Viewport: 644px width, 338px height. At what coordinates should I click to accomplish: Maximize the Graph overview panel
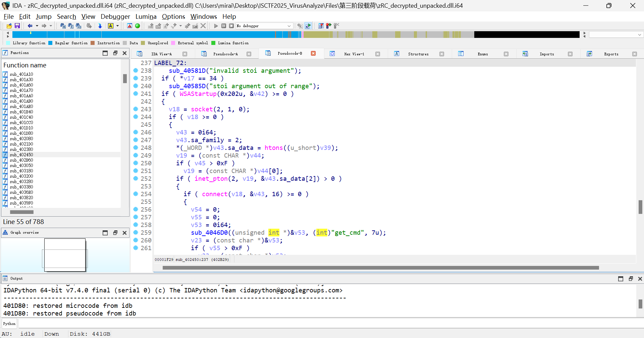(x=105, y=233)
